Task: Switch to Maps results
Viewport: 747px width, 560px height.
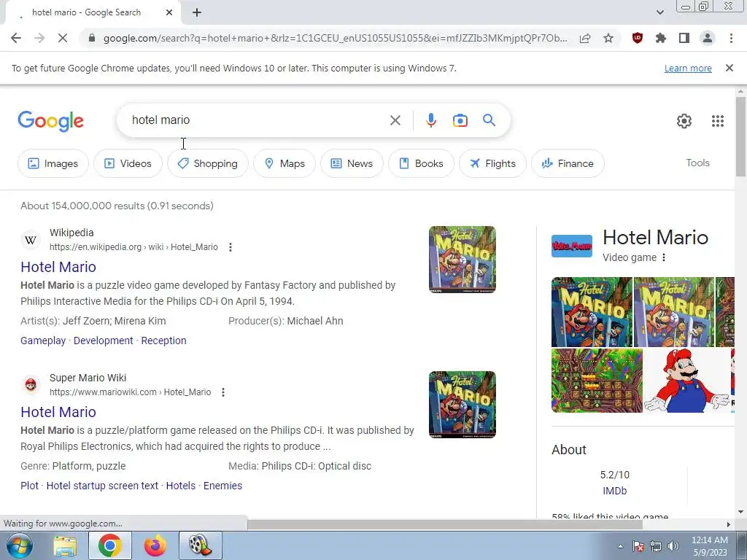Action: [285, 163]
